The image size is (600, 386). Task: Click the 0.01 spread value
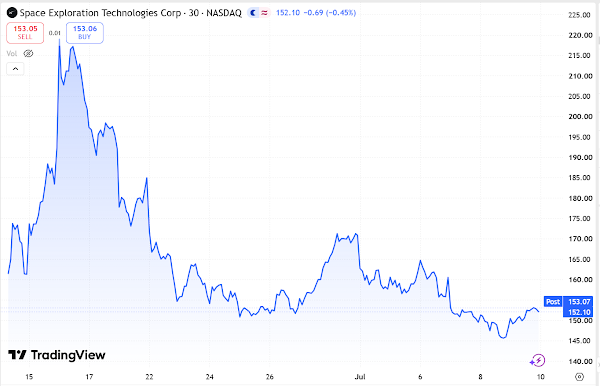[55, 33]
